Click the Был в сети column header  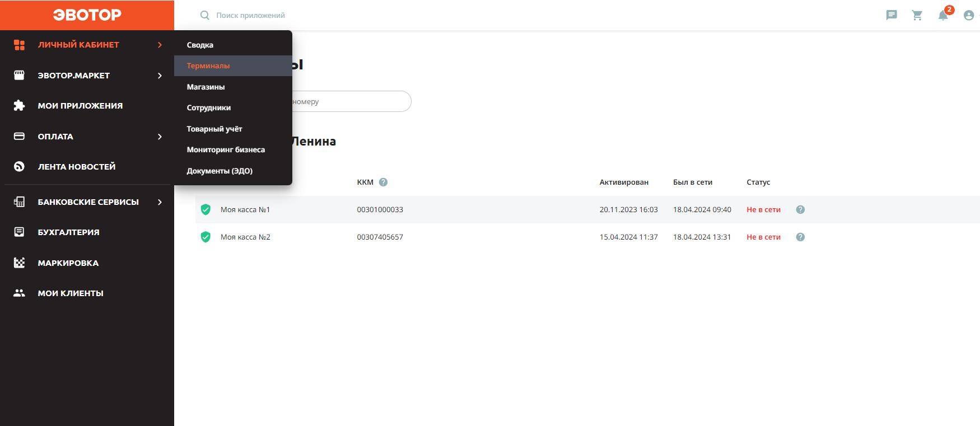(x=693, y=182)
